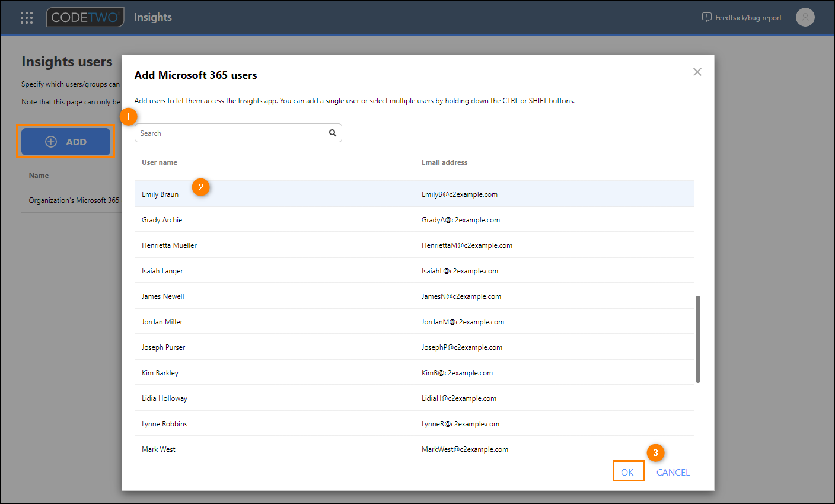The image size is (835, 504).
Task: Open the app launcher grid icon
Action: (x=27, y=18)
